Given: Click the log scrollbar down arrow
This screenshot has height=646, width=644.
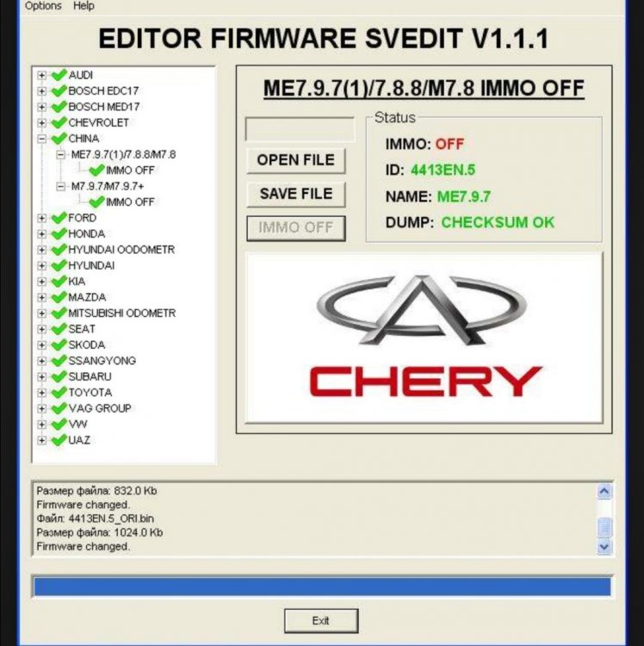Looking at the screenshot, I should click(604, 547).
